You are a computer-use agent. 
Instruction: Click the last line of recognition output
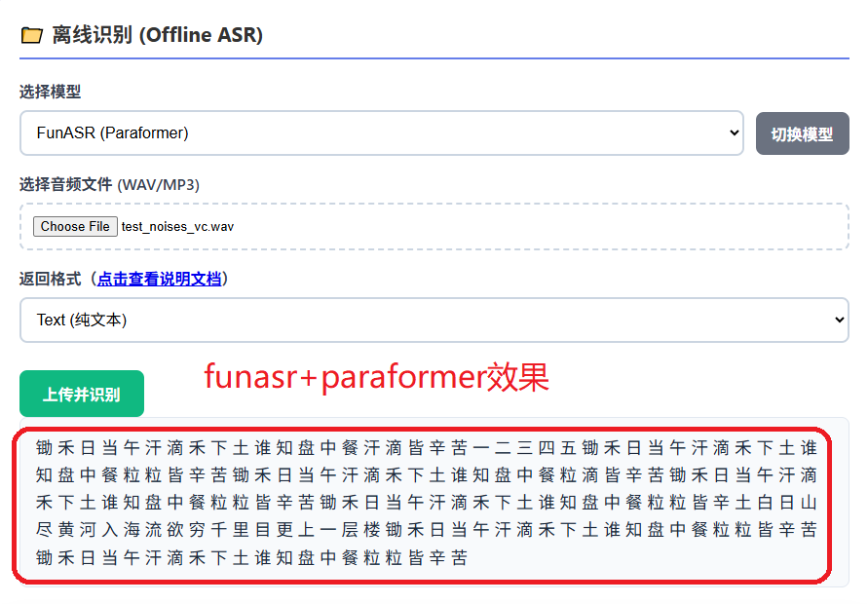click(x=251, y=558)
